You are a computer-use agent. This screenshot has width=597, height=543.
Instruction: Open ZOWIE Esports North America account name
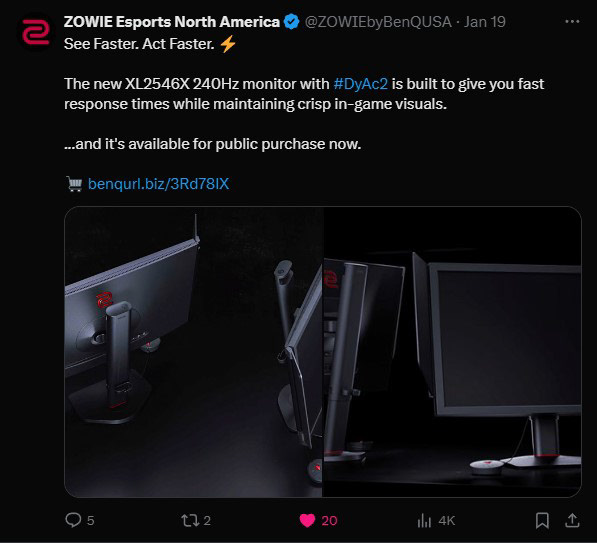[x=172, y=22]
